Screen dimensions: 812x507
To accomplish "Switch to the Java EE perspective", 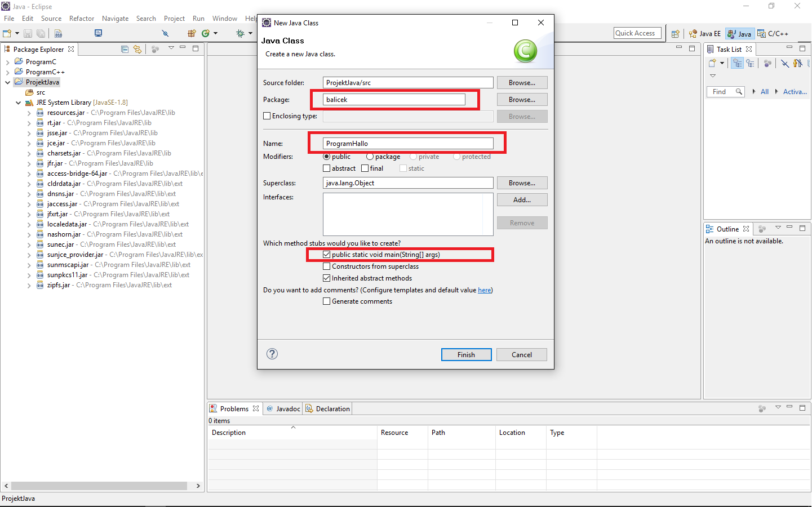I will [x=705, y=34].
